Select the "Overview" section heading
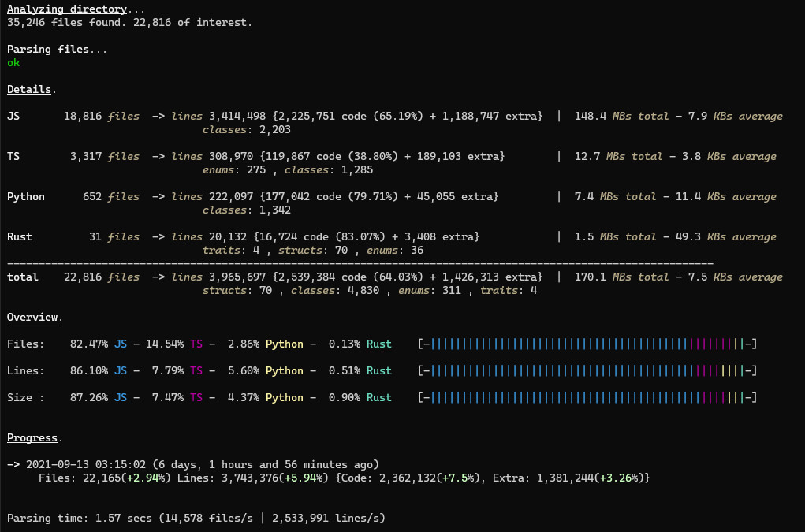805x532 pixels. [33, 317]
